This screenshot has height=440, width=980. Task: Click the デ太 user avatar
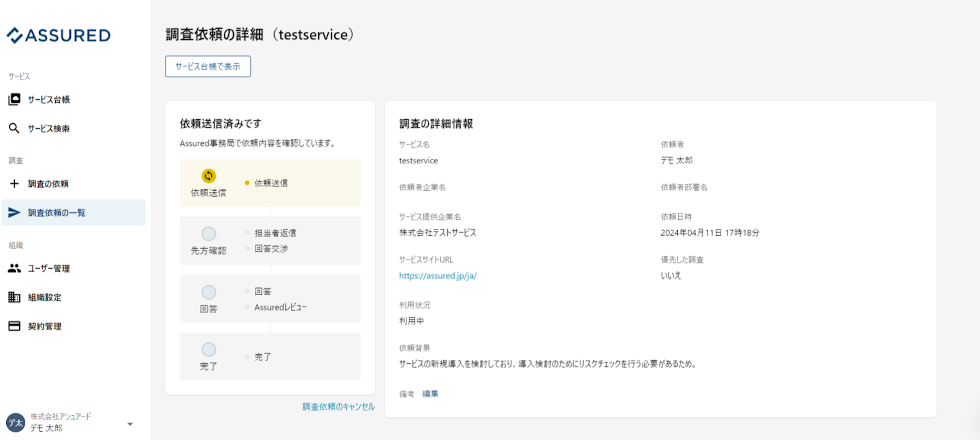(15, 422)
